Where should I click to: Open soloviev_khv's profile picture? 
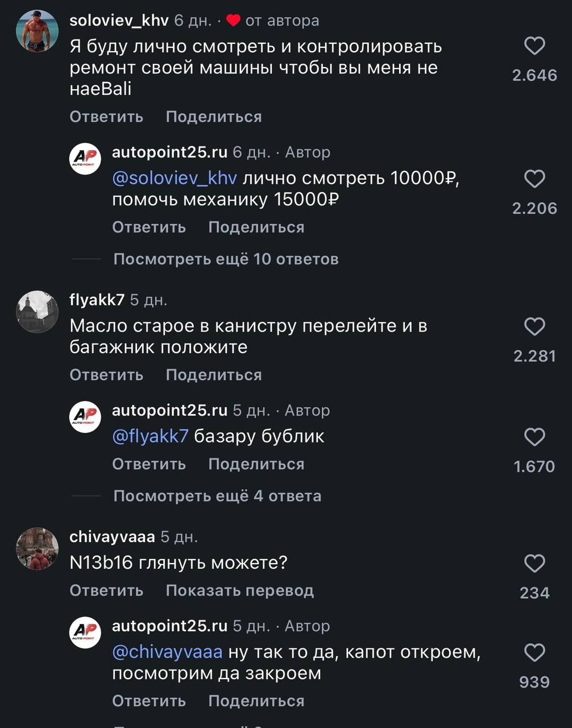point(38,31)
